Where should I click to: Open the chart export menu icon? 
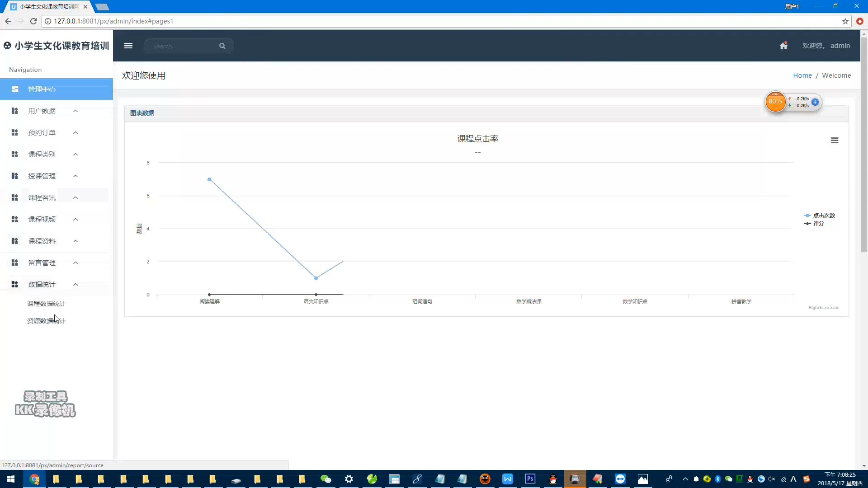click(835, 141)
